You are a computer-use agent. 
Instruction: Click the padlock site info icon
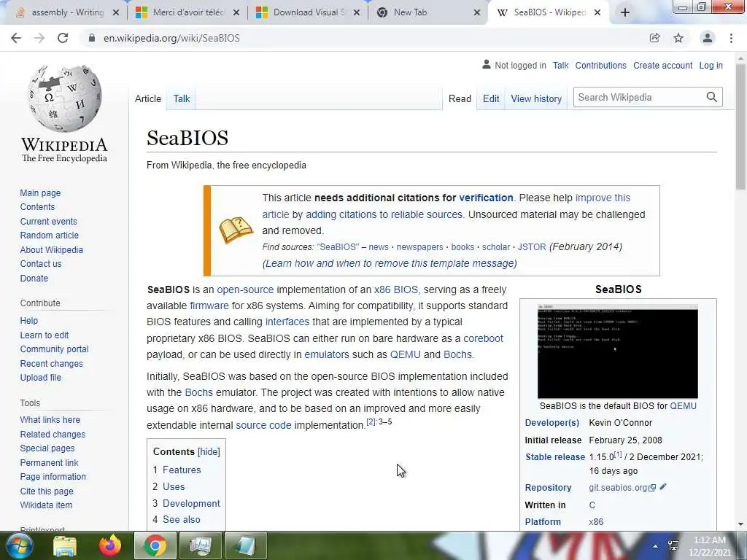(x=91, y=38)
